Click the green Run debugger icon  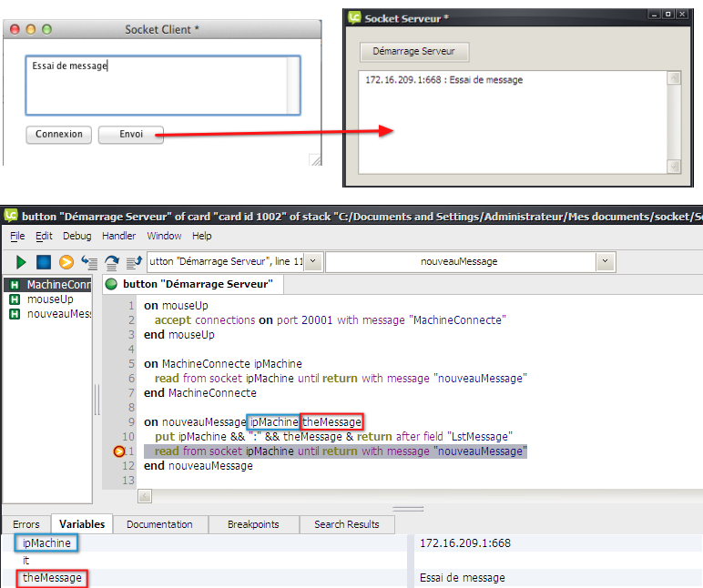pyautogui.click(x=20, y=262)
